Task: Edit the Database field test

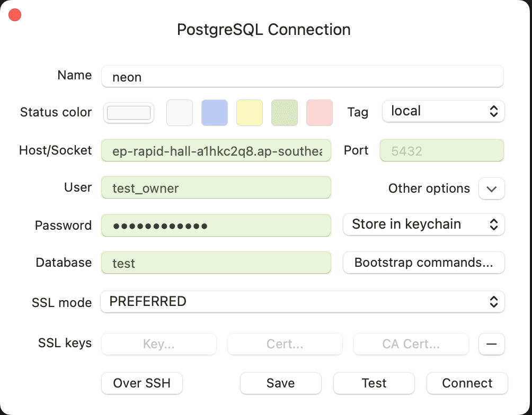Action: click(216, 263)
